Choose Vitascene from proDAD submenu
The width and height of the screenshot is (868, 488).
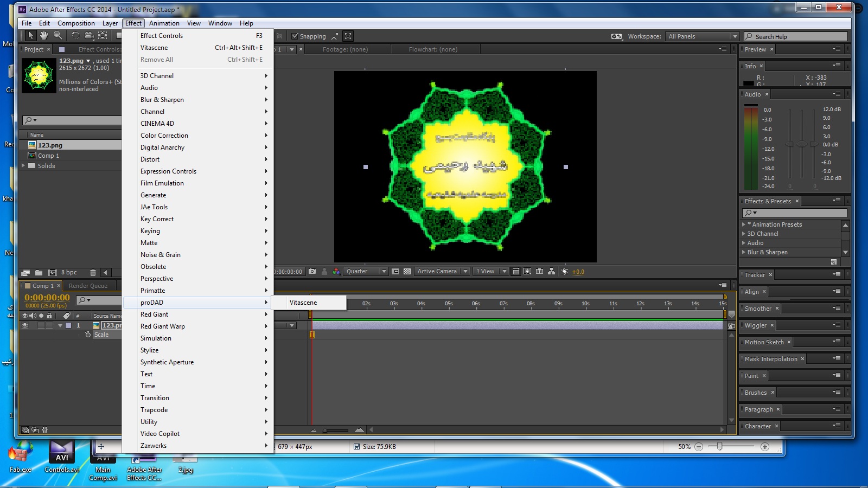309,303
